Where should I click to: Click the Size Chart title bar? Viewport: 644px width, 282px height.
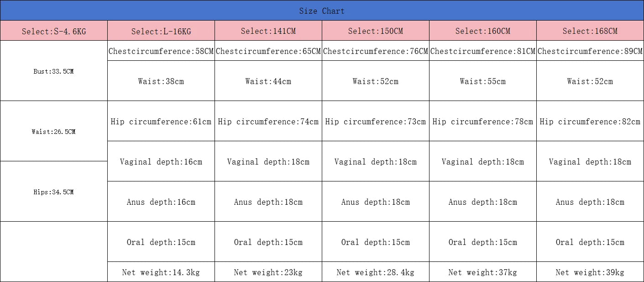322,11
